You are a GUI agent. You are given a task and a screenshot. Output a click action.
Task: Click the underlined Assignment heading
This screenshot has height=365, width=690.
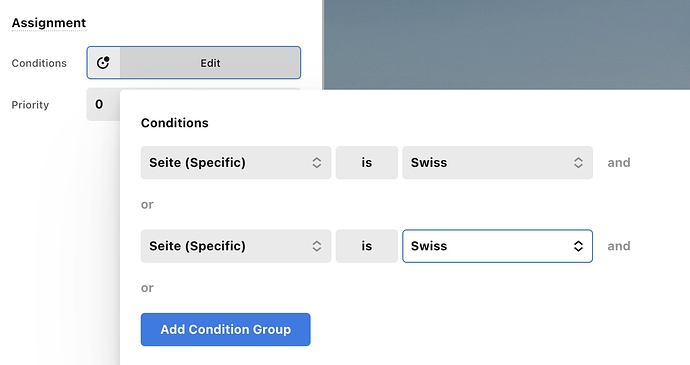point(49,23)
